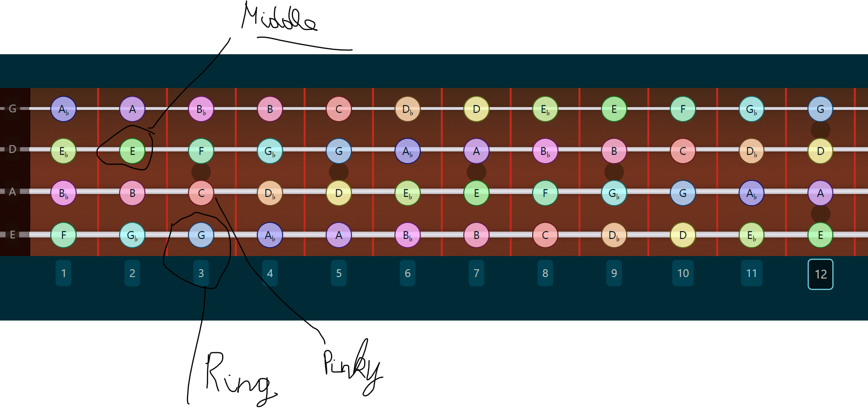Select the B note on E string fret 7
The width and height of the screenshot is (868, 408).
[x=476, y=235]
